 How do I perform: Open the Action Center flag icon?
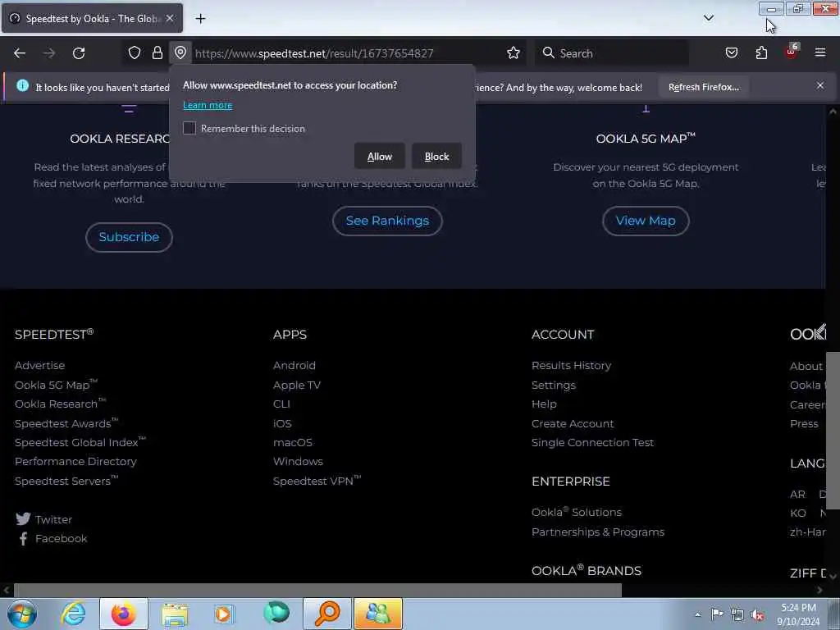point(717,614)
